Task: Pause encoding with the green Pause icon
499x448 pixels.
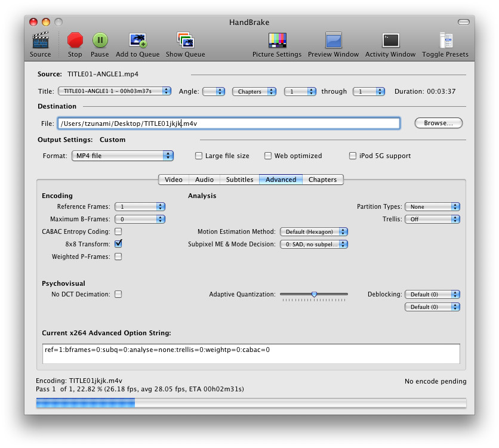Action: [100, 40]
